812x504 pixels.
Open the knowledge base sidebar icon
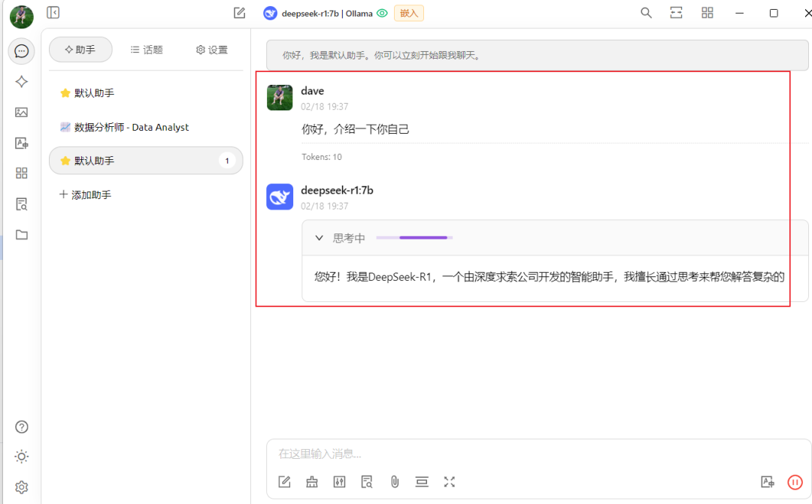coord(21,204)
